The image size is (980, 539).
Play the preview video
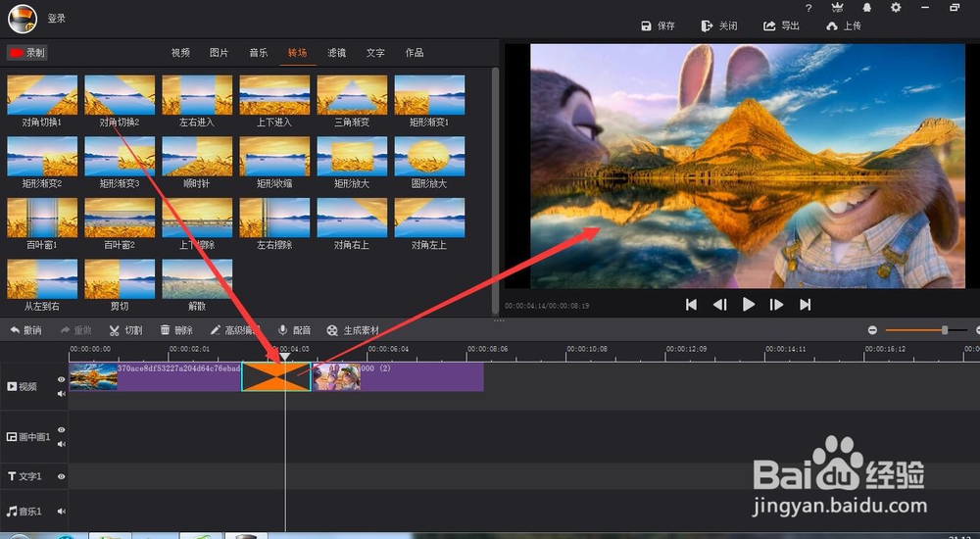pos(748,305)
